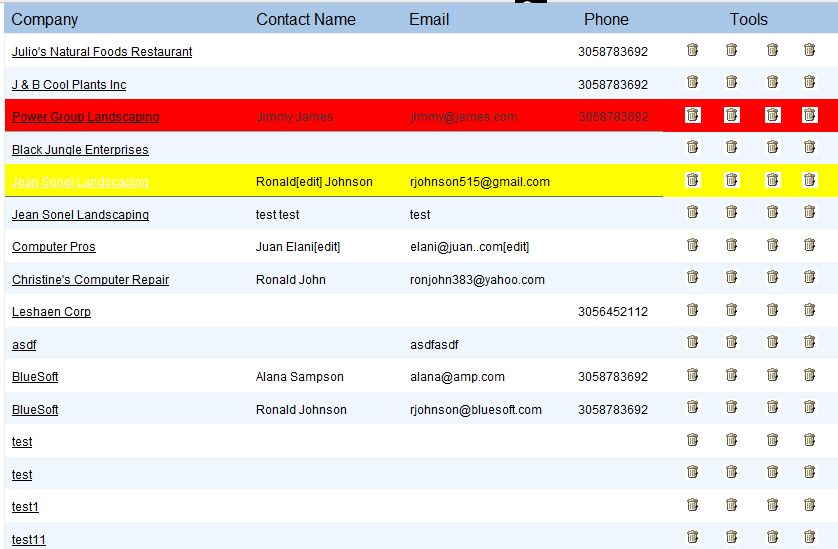Image resolution: width=838 pixels, height=549 pixels.
Task: Open Julio's Natural Foods Restaurant company link
Action: [102, 52]
